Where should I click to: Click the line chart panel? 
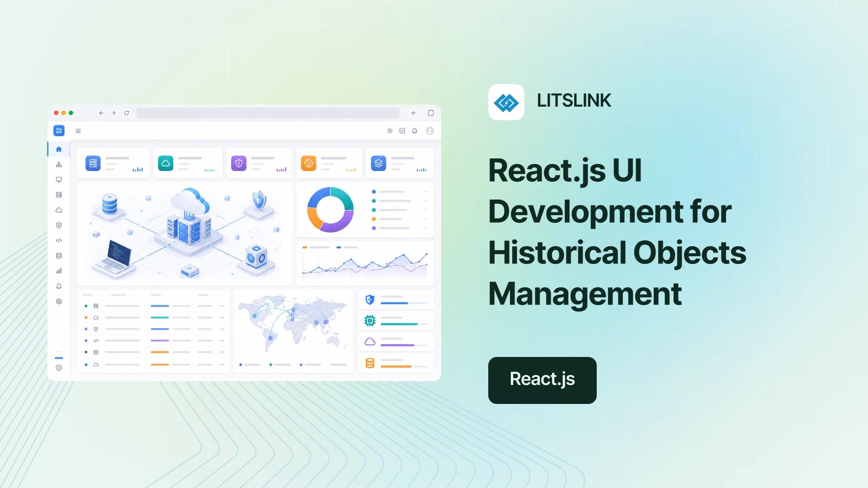coord(365,263)
